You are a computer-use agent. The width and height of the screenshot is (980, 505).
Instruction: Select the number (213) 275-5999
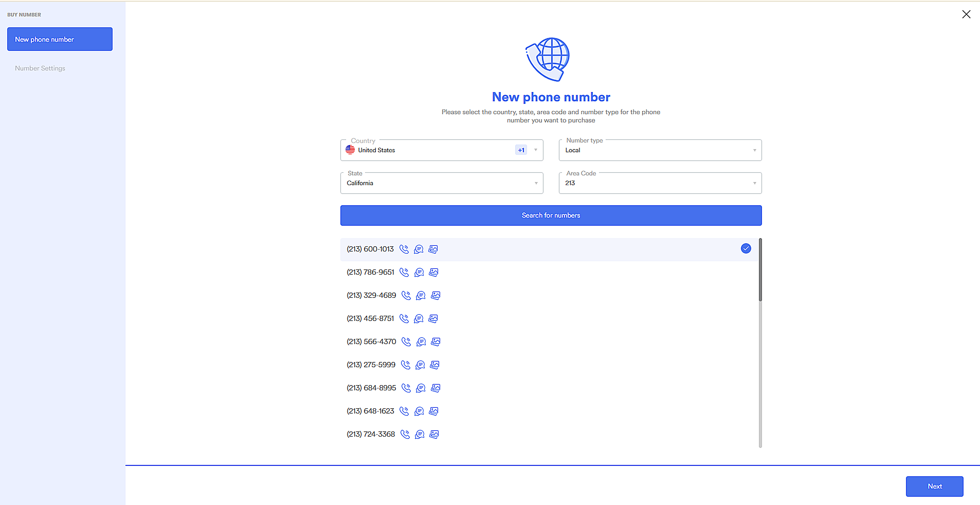click(371, 365)
